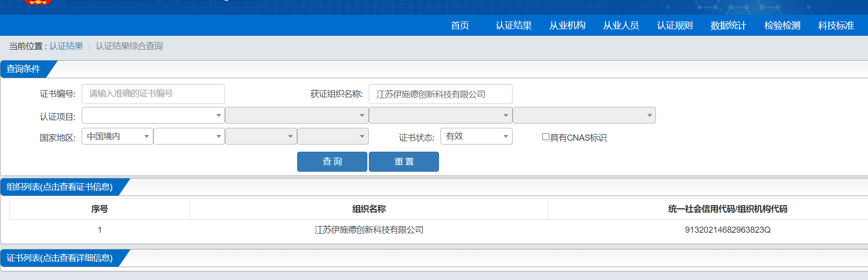Expand the first 认证项目 dropdown
The height and width of the screenshot is (280, 868).
tap(153, 115)
